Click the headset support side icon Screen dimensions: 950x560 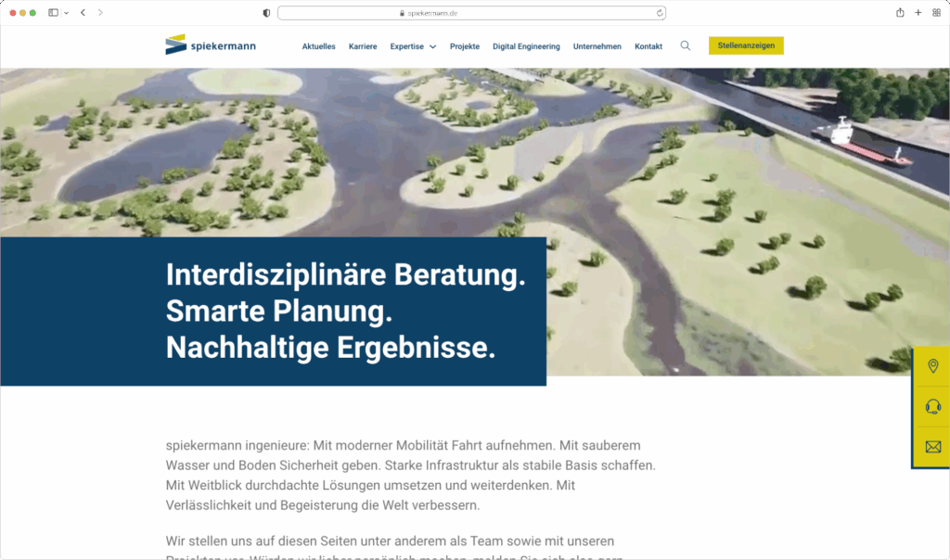coord(932,407)
